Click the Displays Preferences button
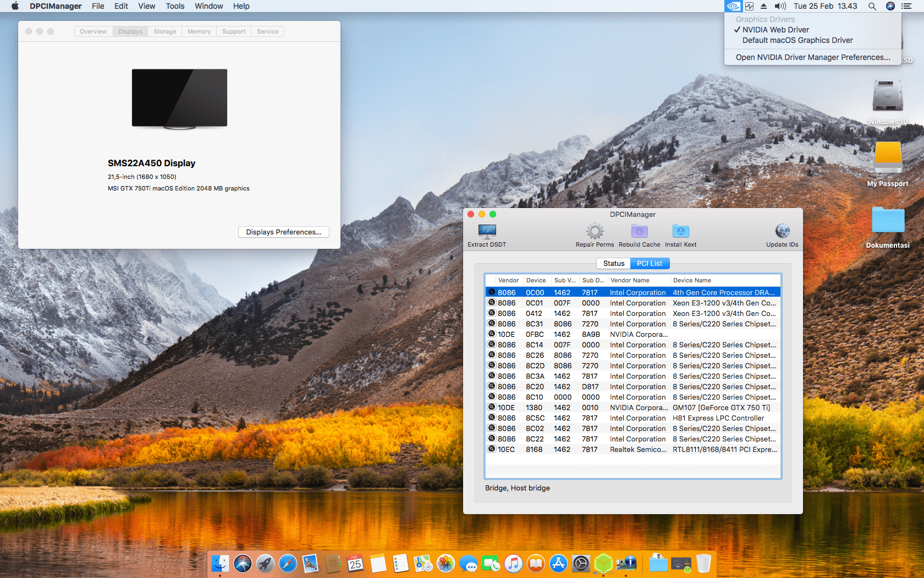Viewport: 924px width, 578px height. (283, 232)
